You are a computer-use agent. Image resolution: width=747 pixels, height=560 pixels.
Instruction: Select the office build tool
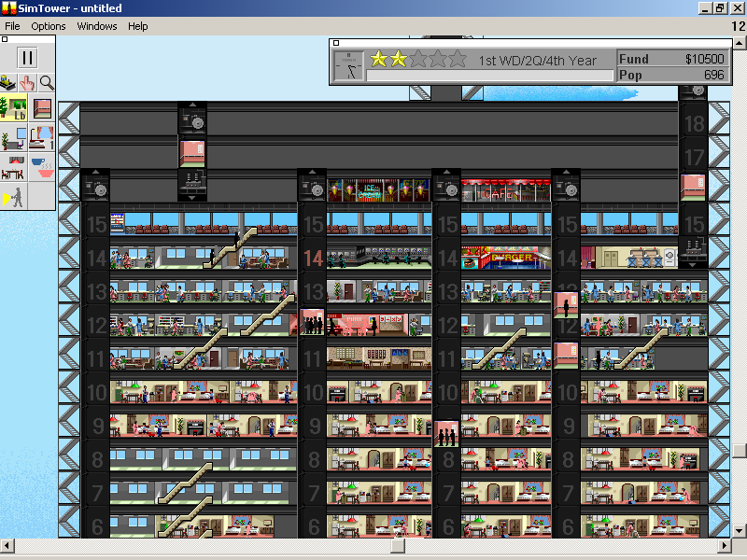tap(14, 137)
